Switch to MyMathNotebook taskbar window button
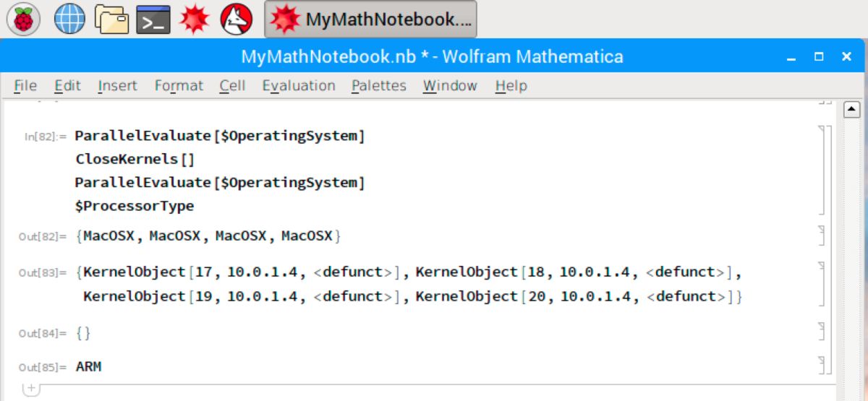 click(370, 20)
